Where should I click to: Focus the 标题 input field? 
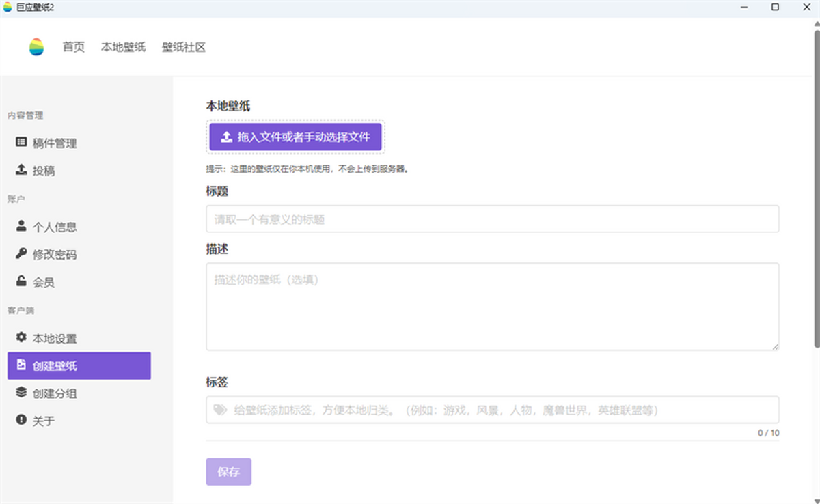tap(493, 219)
